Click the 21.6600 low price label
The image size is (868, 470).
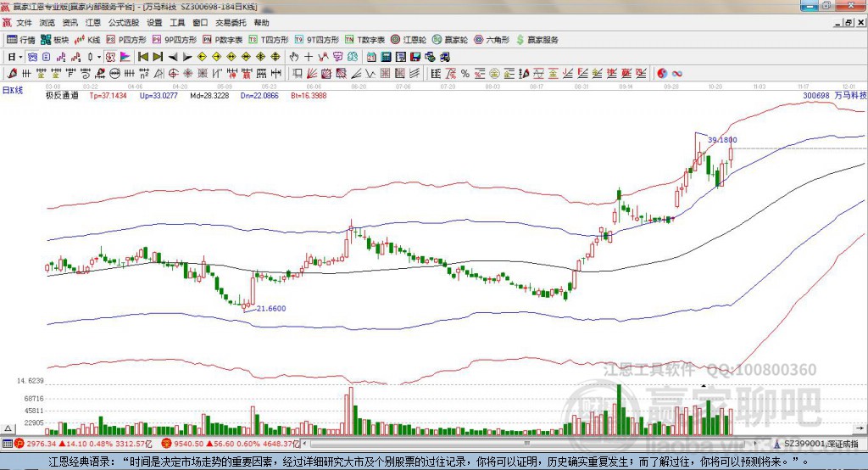pos(271,308)
